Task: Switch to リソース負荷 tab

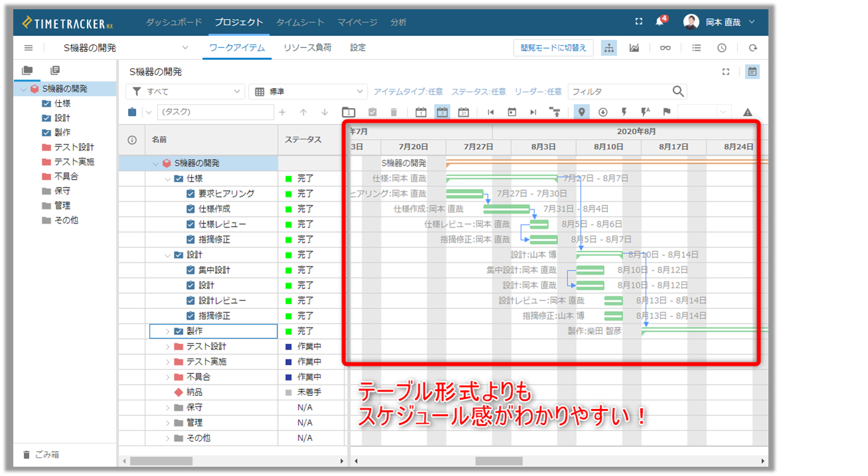Action: 307,48
